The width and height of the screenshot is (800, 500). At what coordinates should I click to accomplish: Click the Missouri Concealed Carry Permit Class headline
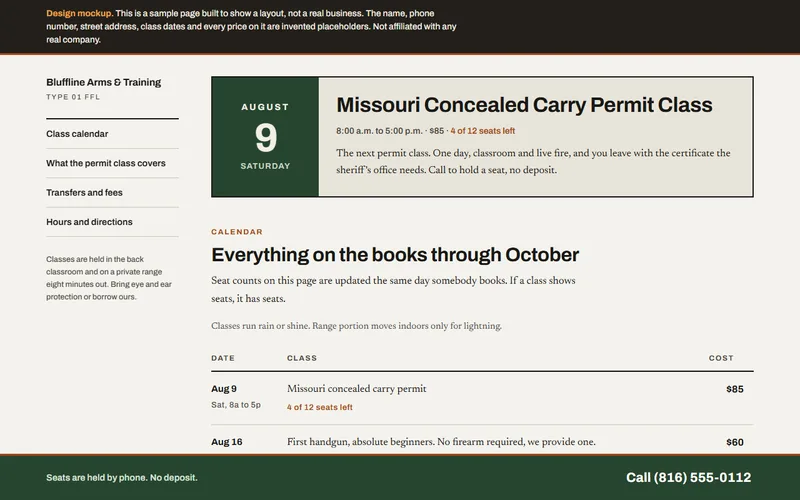(x=524, y=105)
